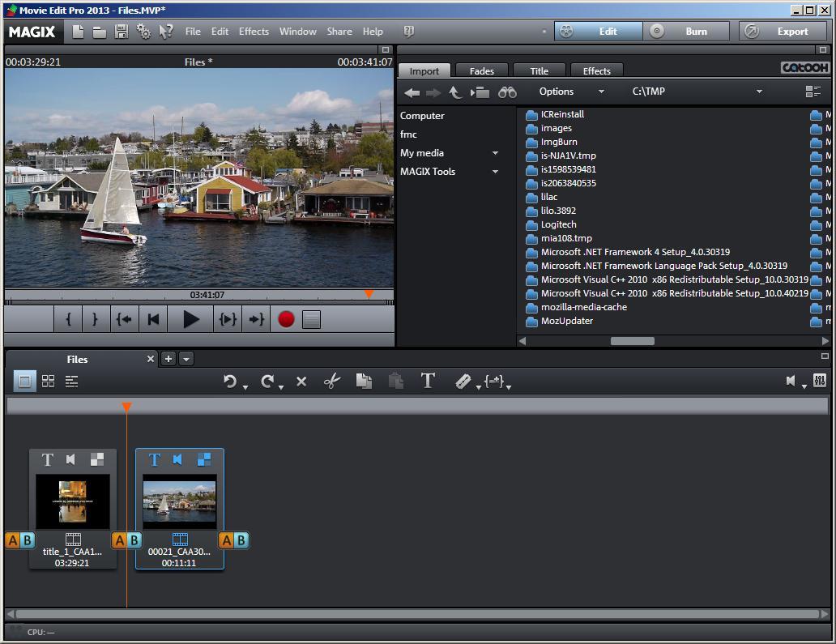Screen dimensions: 836x644
Task: Switch to the Fades tab
Action: (x=482, y=71)
